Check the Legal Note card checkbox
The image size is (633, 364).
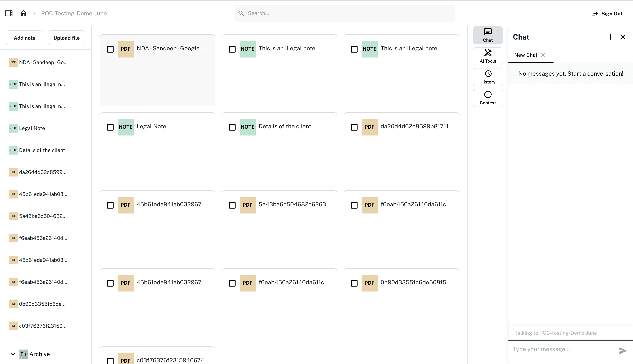[110, 127]
